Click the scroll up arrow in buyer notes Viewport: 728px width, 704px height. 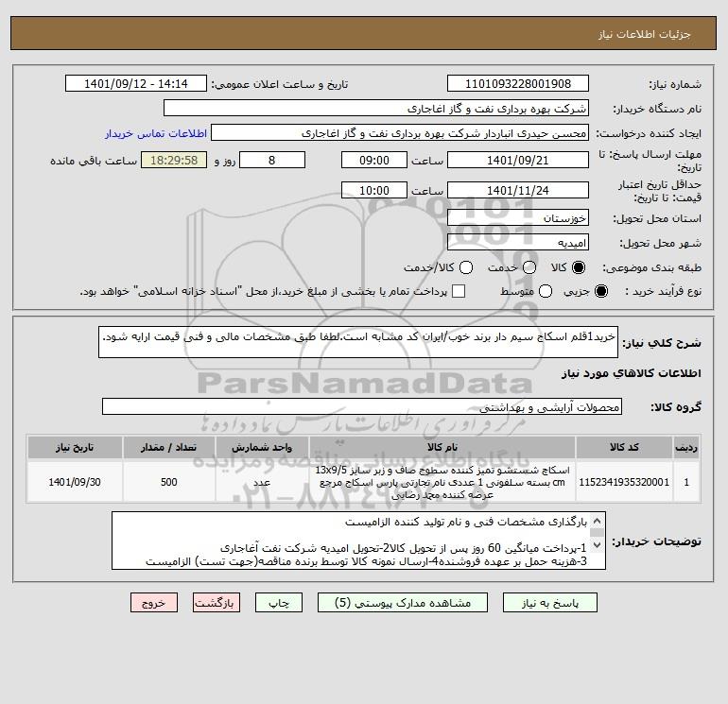click(x=598, y=522)
